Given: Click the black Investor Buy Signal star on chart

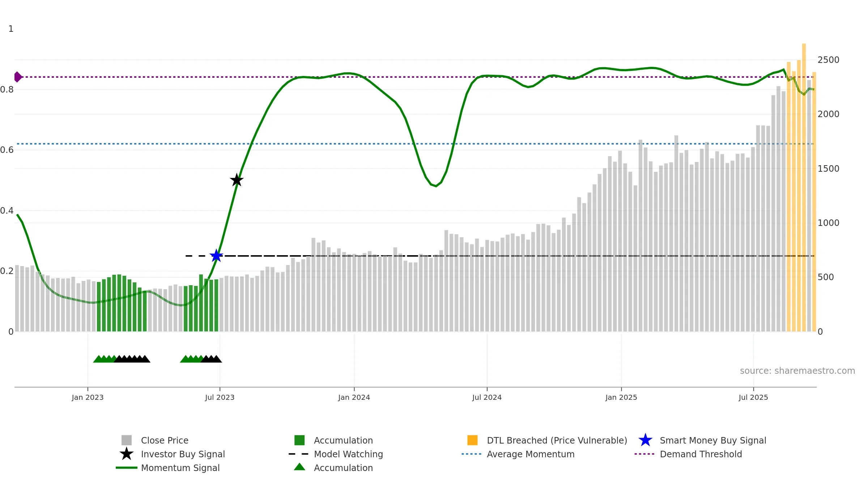Looking at the screenshot, I should click(237, 180).
